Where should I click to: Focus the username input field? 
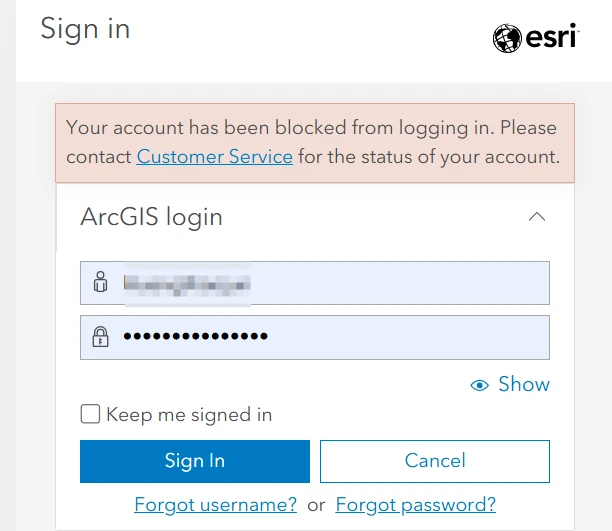[x=315, y=283]
